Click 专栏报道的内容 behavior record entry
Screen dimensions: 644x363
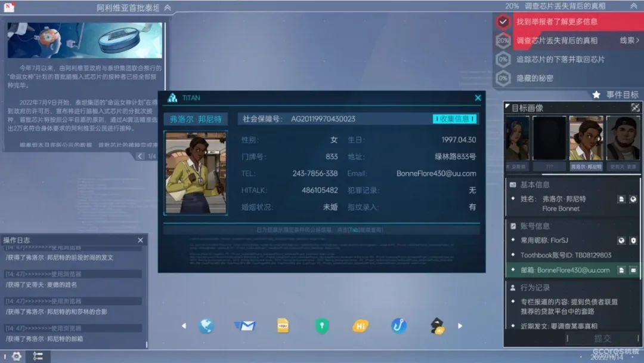pos(569,306)
